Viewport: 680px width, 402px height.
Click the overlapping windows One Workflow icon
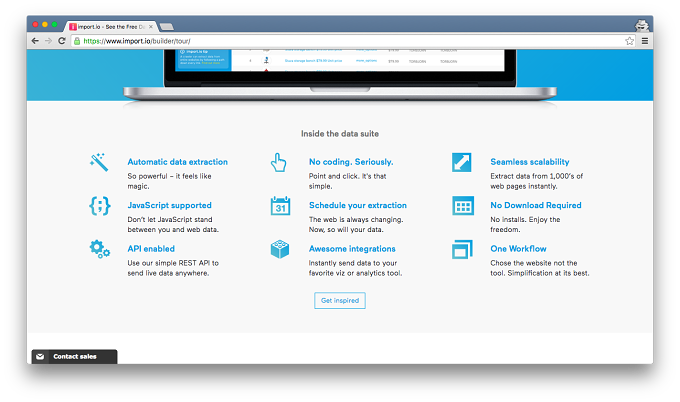[462, 249]
